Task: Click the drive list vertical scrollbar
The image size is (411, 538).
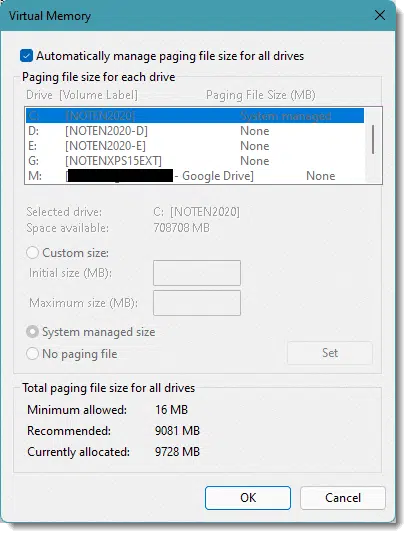Action: point(373,139)
